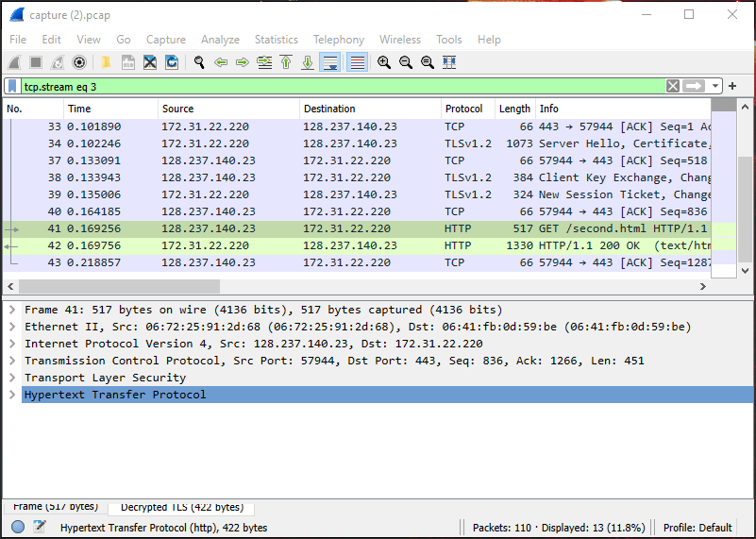The height and width of the screenshot is (539, 756).
Task: Toggle packet list colorization
Action: pos(357,62)
